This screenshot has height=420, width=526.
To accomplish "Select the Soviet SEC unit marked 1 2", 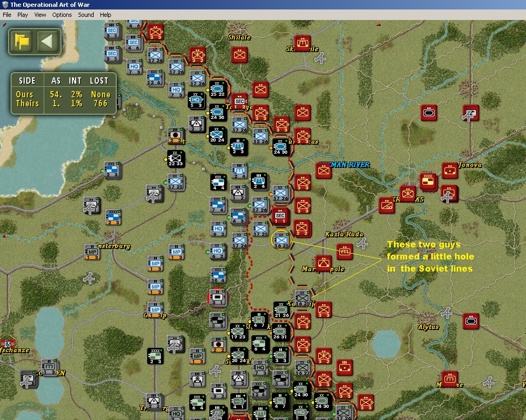I will tap(239, 102).
